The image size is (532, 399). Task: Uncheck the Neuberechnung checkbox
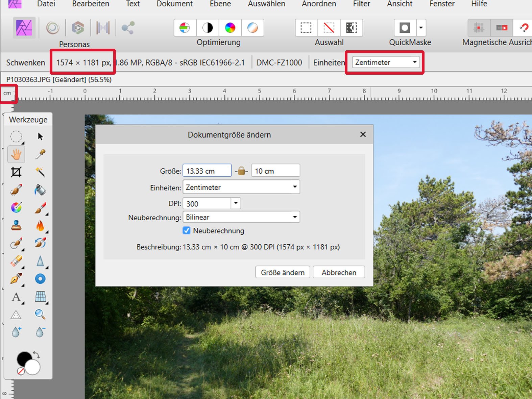click(x=187, y=230)
